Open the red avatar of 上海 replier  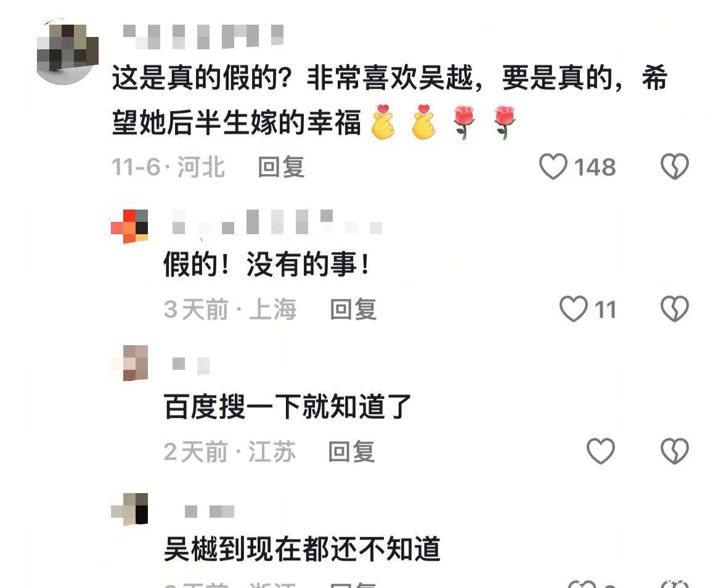click(129, 226)
